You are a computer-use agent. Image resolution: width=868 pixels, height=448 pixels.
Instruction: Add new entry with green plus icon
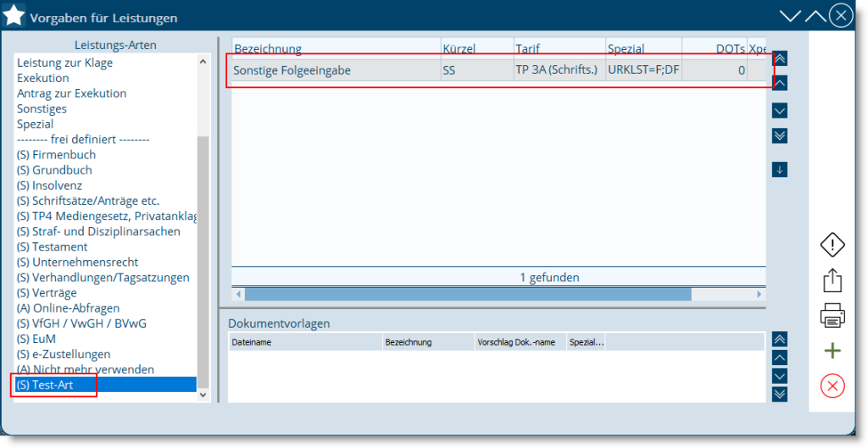(x=832, y=351)
